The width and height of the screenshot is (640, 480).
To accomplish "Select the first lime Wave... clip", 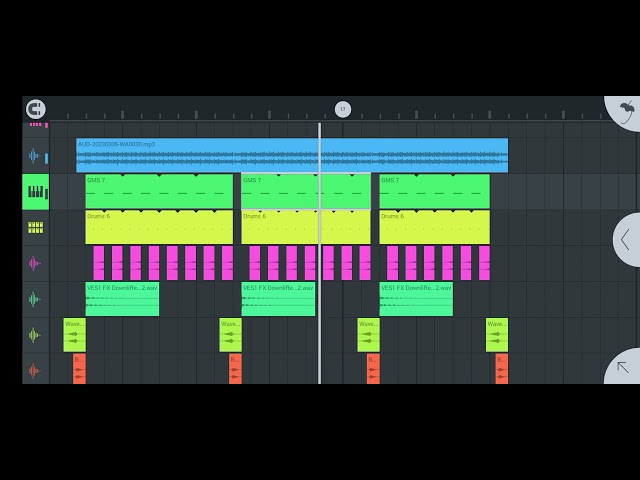I will pos(75,335).
